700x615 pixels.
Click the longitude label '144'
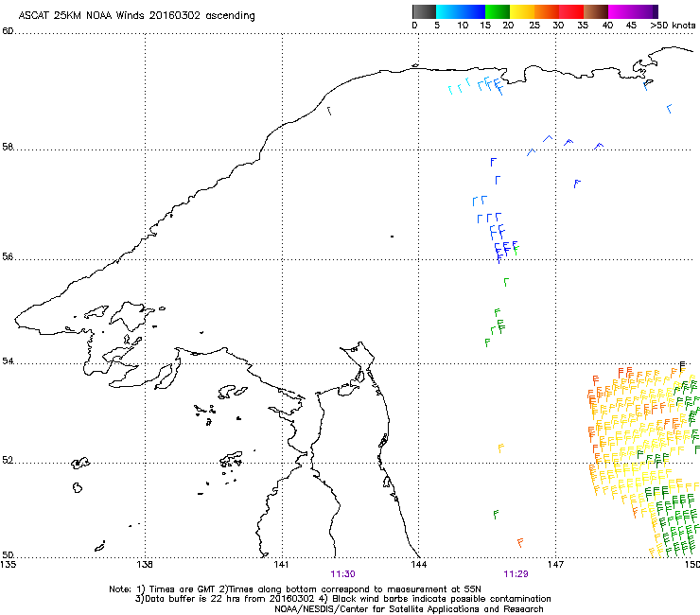tap(419, 565)
